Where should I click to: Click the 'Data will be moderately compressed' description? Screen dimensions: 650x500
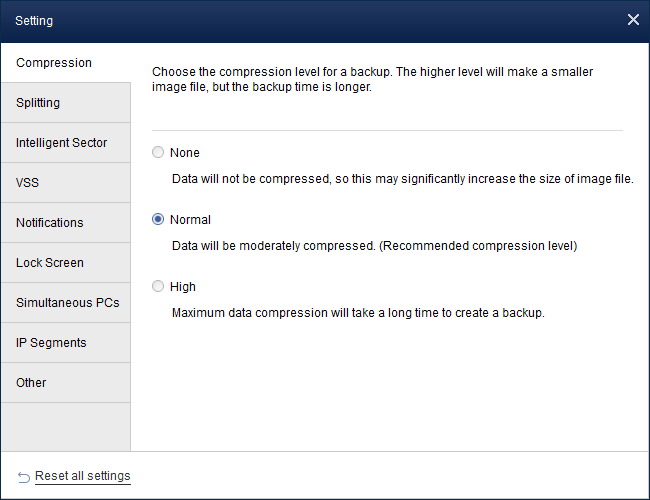[x=374, y=245]
